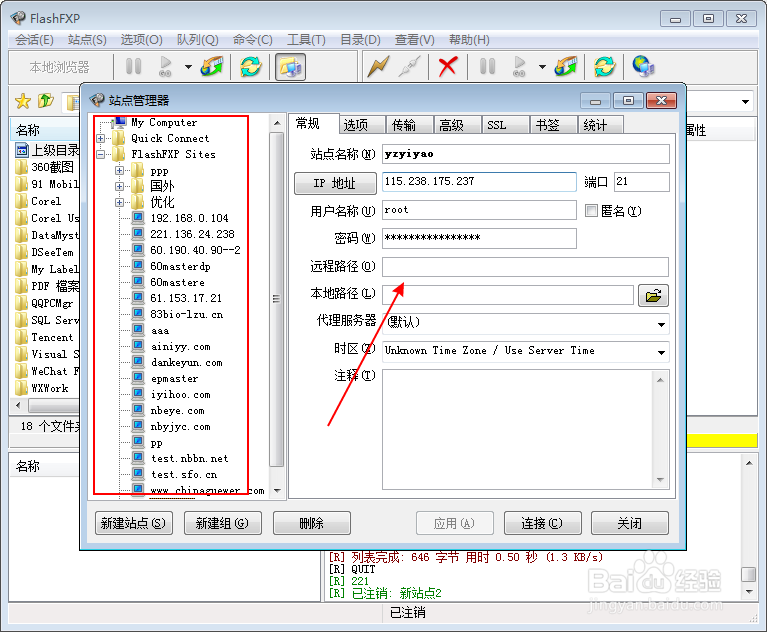Click the 远程路径 remote path field

click(x=525, y=267)
